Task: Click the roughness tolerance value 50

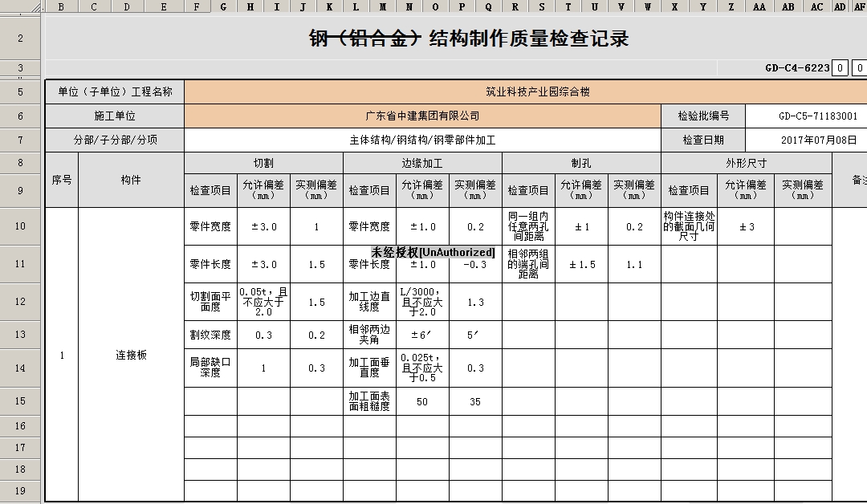Action: [x=422, y=401]
